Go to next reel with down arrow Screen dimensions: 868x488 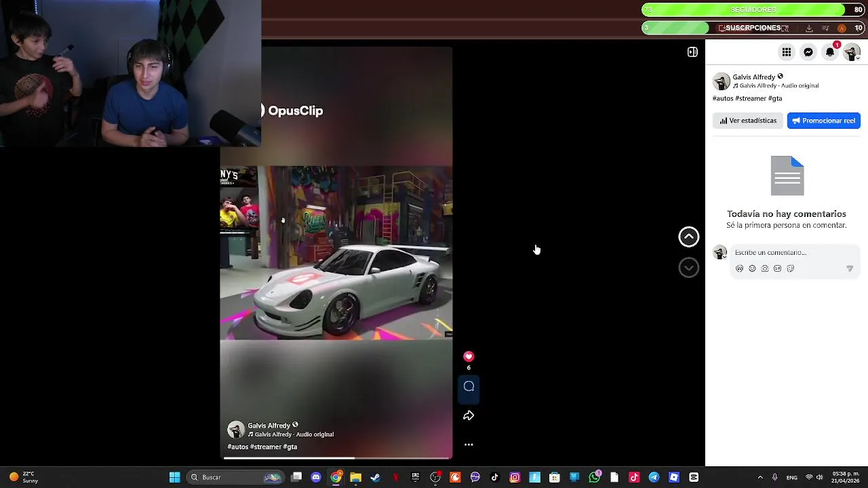pos(688,268)
